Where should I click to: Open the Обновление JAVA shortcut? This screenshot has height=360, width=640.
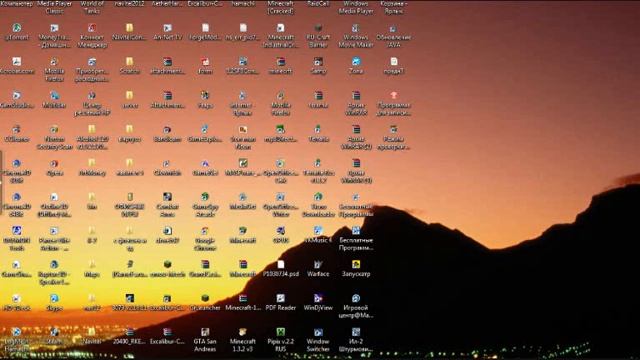click(x=393, y=29)
